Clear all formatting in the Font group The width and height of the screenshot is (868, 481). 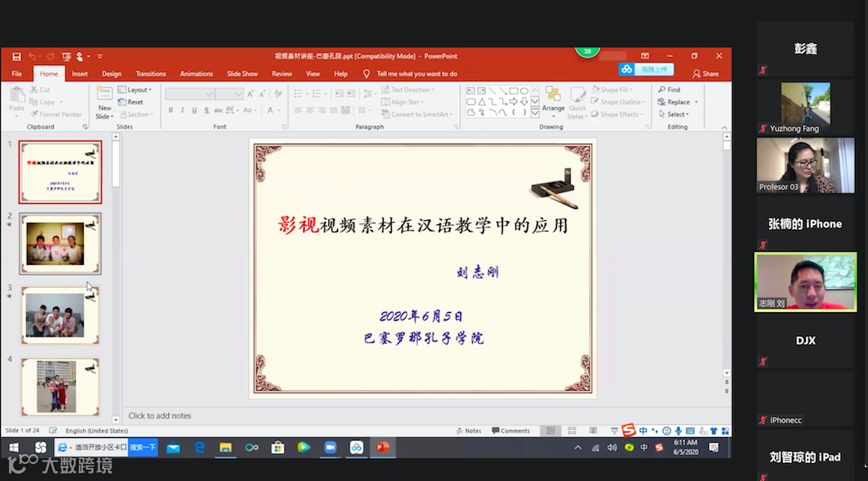(278, 94)
